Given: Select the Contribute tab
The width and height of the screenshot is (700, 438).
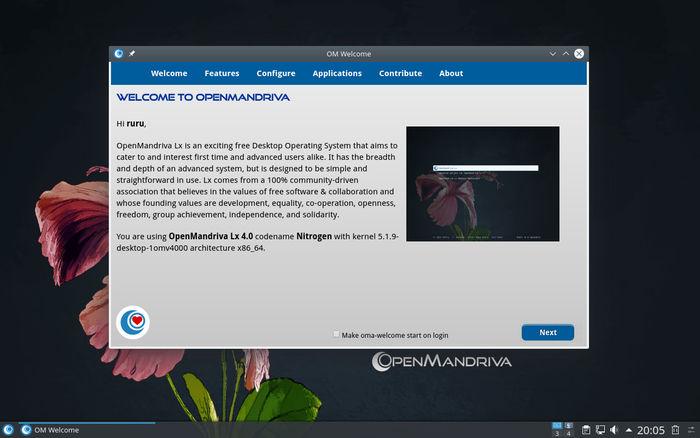Looking at the screenshot, I should [x=400, y=73].
